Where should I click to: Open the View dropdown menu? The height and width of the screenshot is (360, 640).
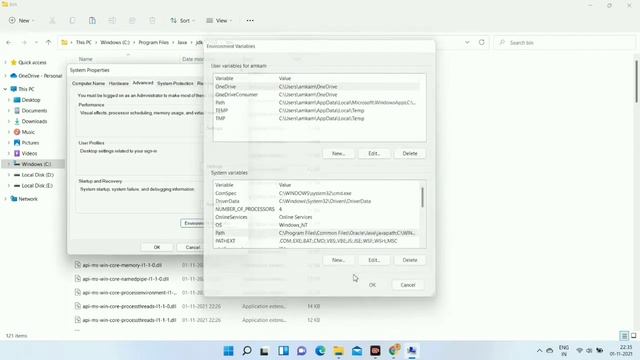(x=219, y=20)
